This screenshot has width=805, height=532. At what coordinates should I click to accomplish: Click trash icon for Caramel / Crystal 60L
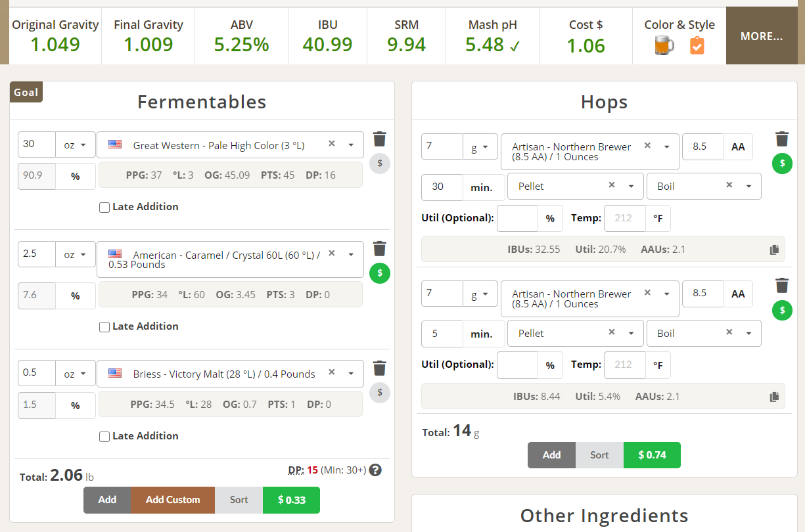pos(379,248)
